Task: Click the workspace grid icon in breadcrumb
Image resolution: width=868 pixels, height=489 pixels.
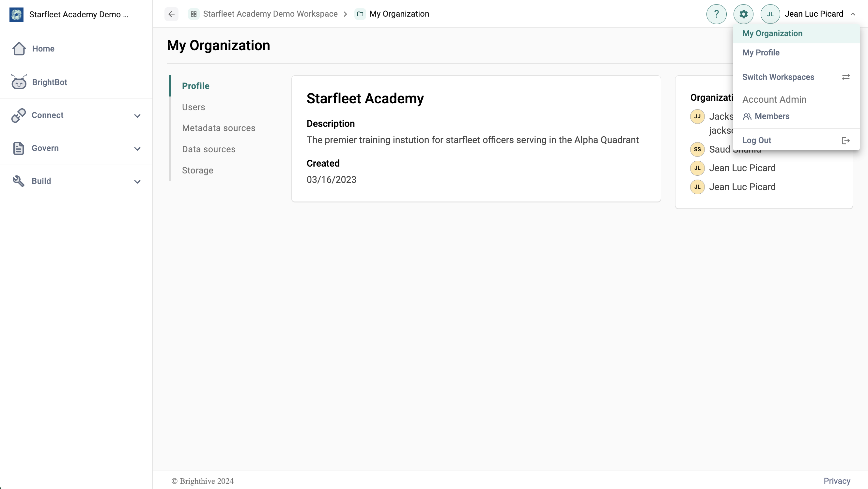Action: pos(194,14)
